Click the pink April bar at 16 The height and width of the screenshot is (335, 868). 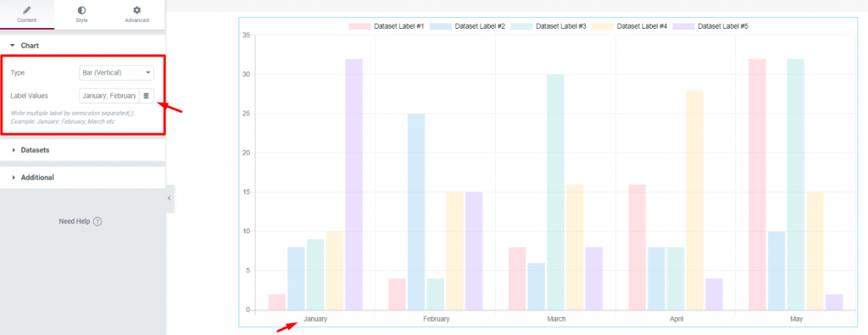point(637,247)
